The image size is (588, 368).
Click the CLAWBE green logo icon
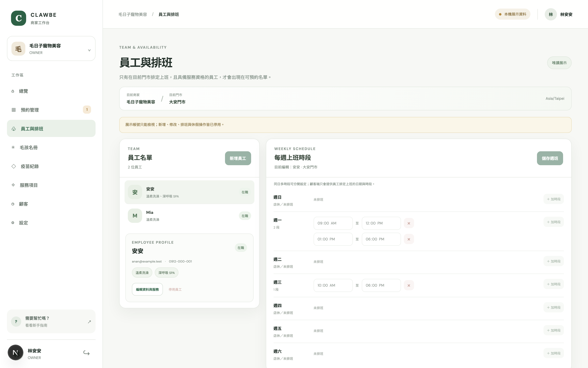point(18,18)
